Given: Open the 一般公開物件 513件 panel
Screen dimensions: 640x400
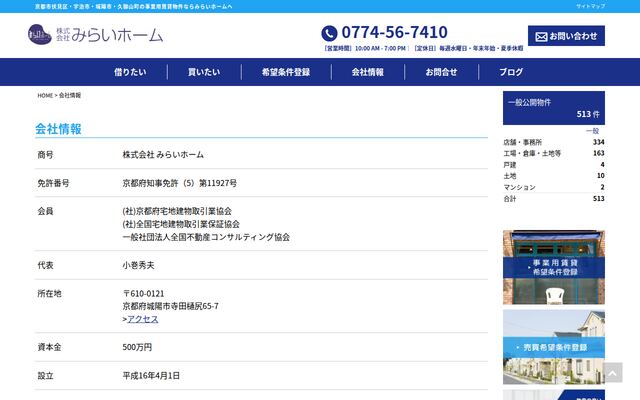Looking at the screenshot, I should pyautogui.click(x=553, y=108).
